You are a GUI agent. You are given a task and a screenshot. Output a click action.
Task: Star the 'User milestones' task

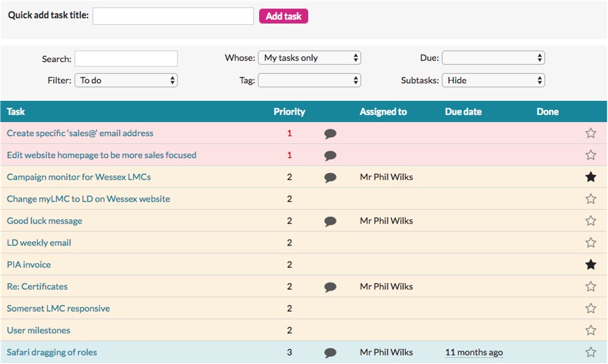point(590,330)
